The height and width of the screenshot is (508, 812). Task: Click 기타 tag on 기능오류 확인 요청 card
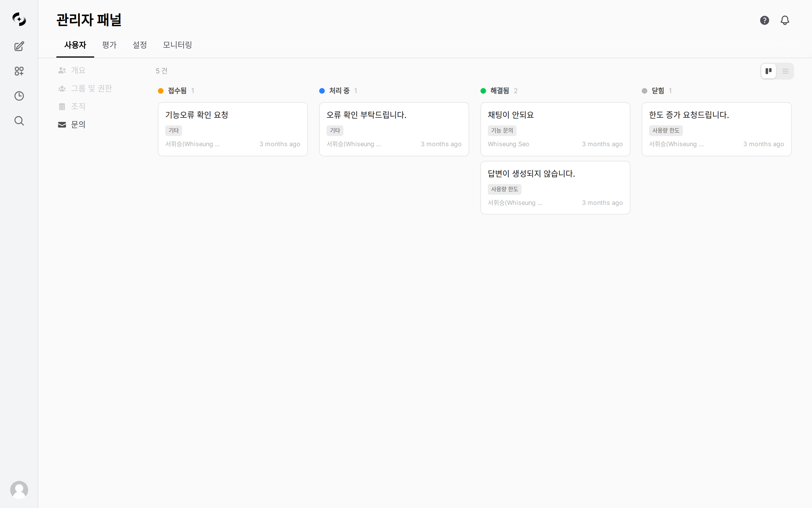coord(173,130)
